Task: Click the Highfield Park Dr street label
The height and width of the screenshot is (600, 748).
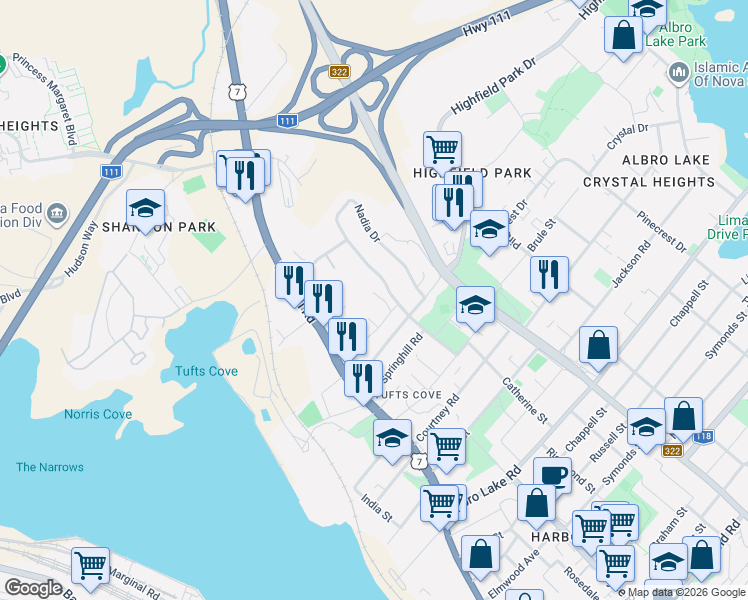Action: 493,86
